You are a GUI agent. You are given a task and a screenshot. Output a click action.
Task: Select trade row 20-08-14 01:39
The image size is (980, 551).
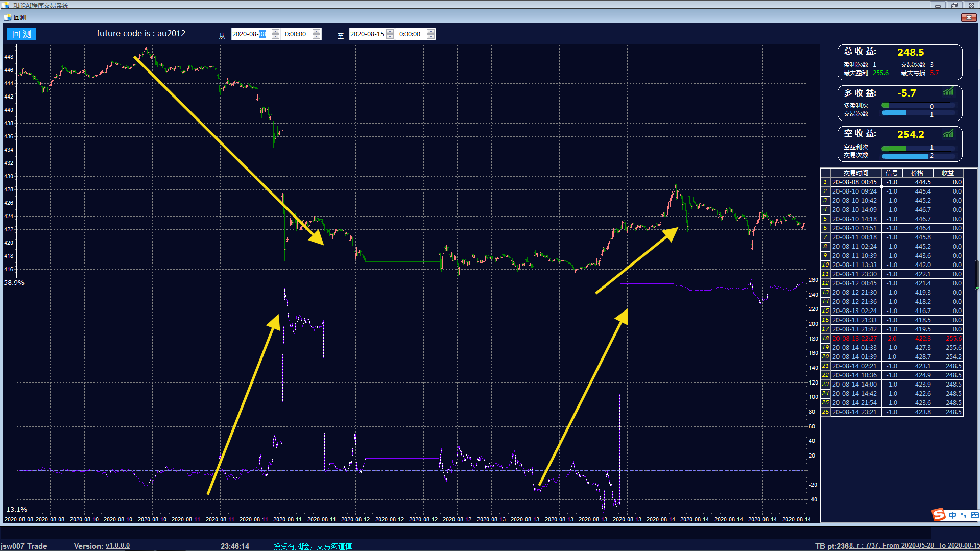point(892,357)
